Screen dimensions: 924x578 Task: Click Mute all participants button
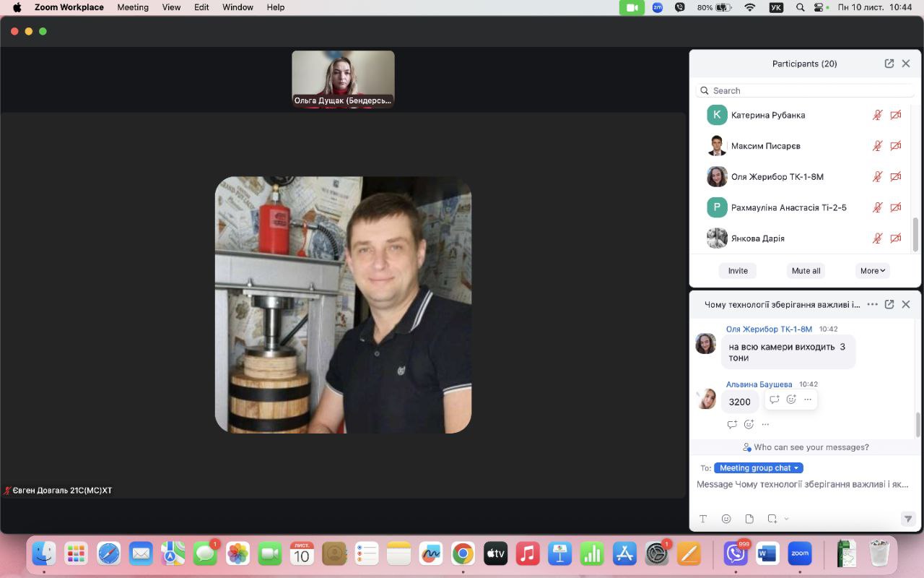coord(806,271)
